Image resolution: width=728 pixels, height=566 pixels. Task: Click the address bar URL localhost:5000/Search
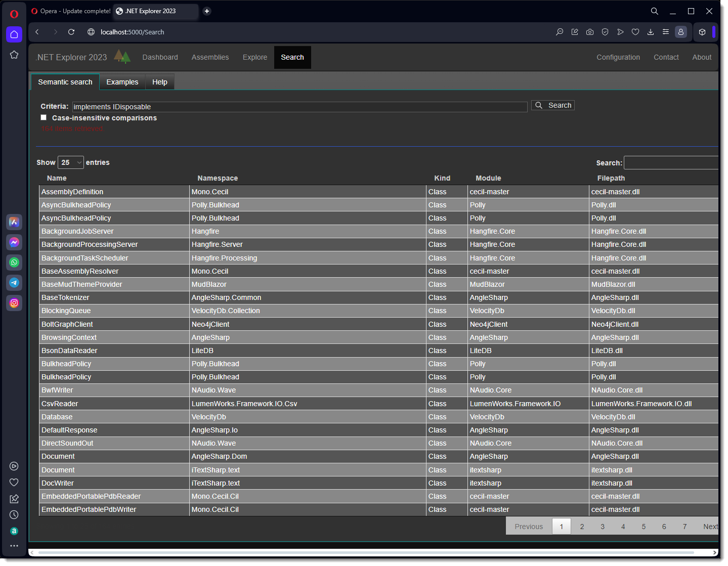click(x=133, y=32)
